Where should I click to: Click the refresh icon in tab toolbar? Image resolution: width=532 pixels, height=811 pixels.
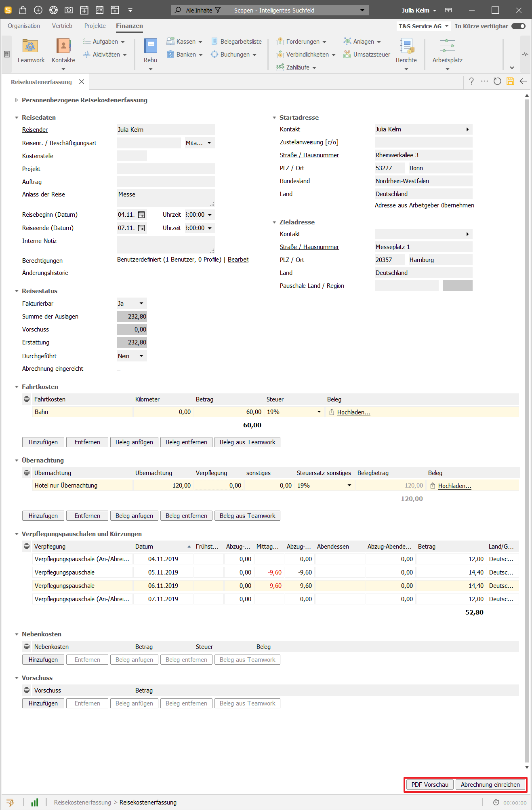tap(497, 81)
